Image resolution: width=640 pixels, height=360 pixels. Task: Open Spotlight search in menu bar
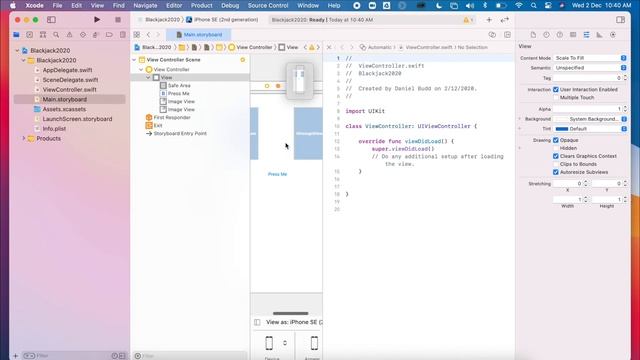coord(533,5)
